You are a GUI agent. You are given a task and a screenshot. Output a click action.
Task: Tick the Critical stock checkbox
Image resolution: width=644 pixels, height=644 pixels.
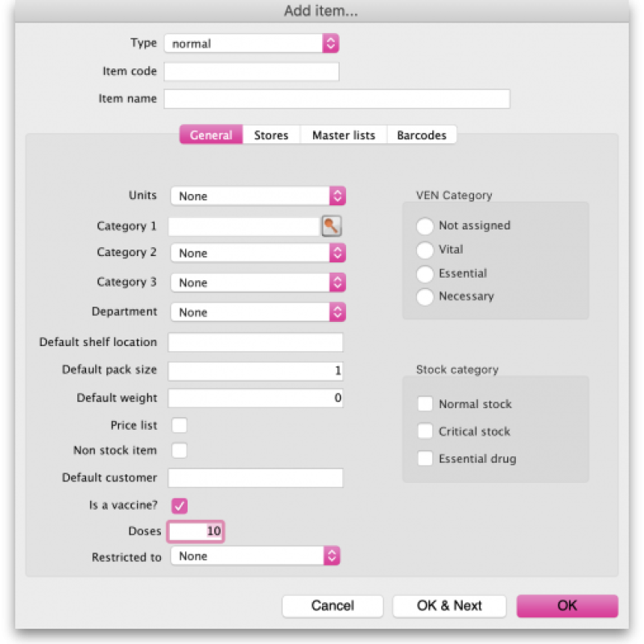425,431
